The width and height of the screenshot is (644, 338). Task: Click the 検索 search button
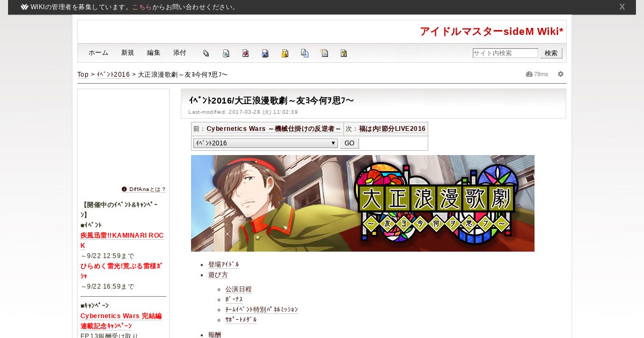[551, 53]
